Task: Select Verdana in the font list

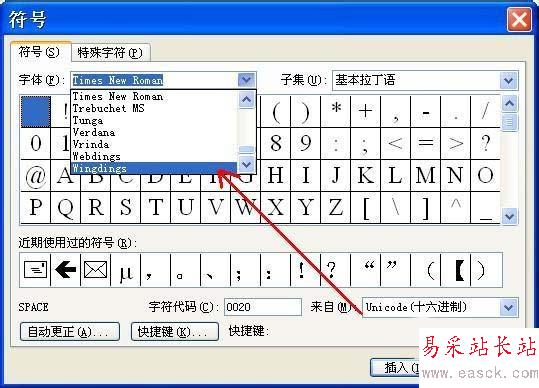Action: [x=154, y=132]
